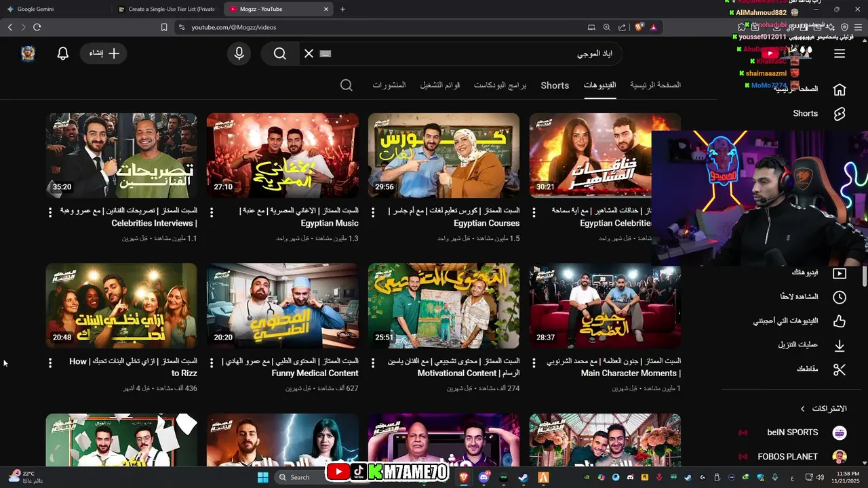Open the المشاهدة لاحقًا (Watch later) link
The height and width of the screenshot is (488, 868).
799,297
